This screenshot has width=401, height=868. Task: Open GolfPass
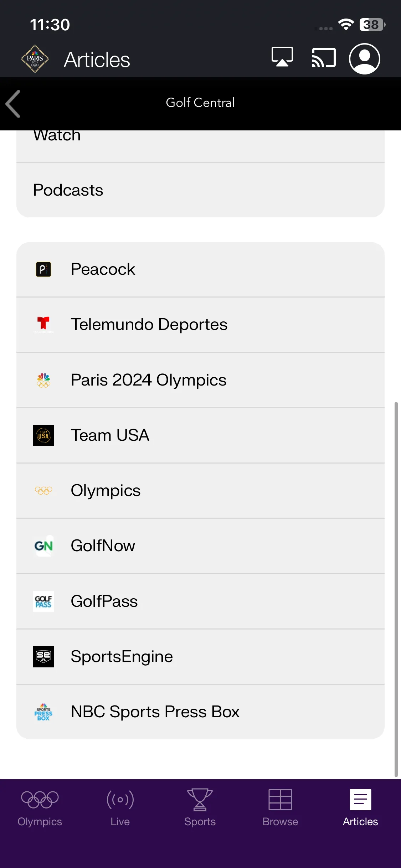coord(200,601)
